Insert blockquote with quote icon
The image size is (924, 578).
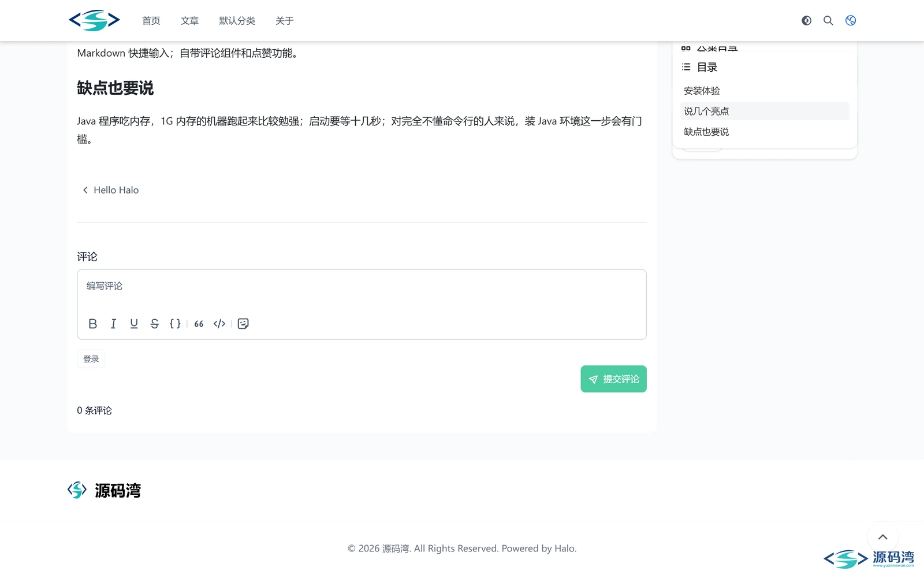(199, 324)
